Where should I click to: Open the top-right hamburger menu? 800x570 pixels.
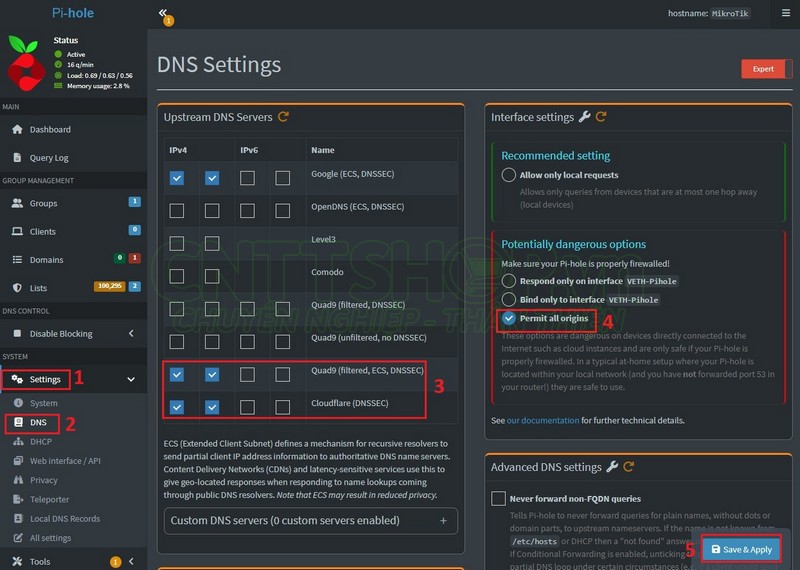click(786, 13)
